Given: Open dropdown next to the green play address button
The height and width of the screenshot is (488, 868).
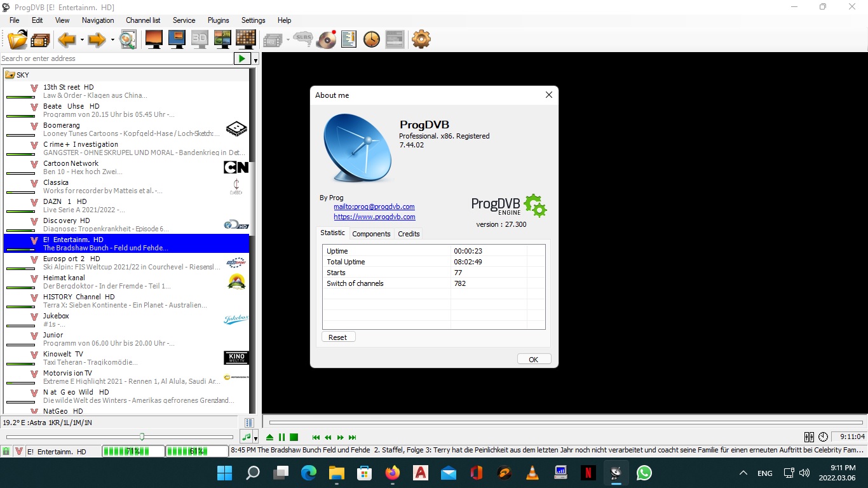Looking at the screenshot, I should pos(255,59).
